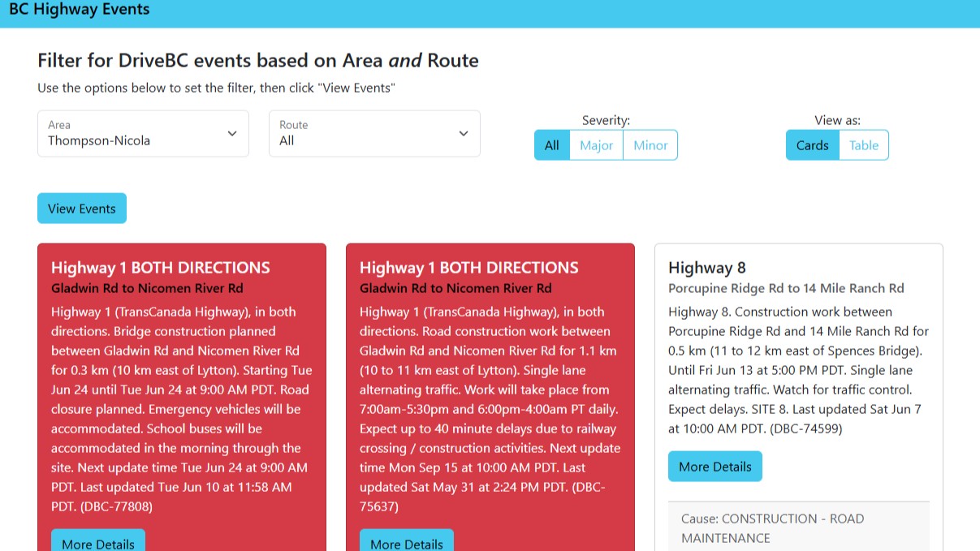This screenshot has width=980, height=551.
Task: Click the Porcupine Ridge Rd to 14 Mile Ranch Rd subtitle
Action: point(786,288)
